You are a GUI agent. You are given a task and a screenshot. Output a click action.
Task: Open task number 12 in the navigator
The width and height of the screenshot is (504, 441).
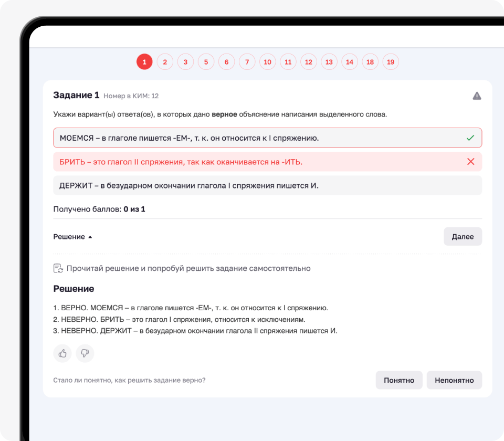click(x=308, y=61)
